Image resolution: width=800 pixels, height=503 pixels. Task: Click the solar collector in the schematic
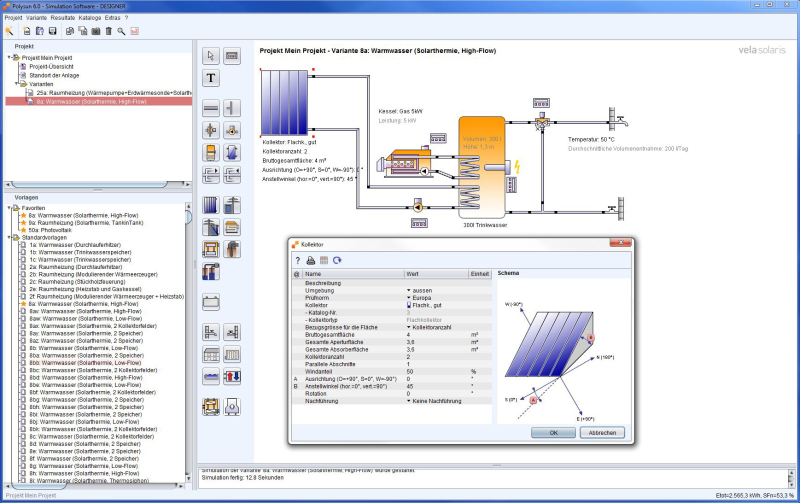(x=284, y=103)
